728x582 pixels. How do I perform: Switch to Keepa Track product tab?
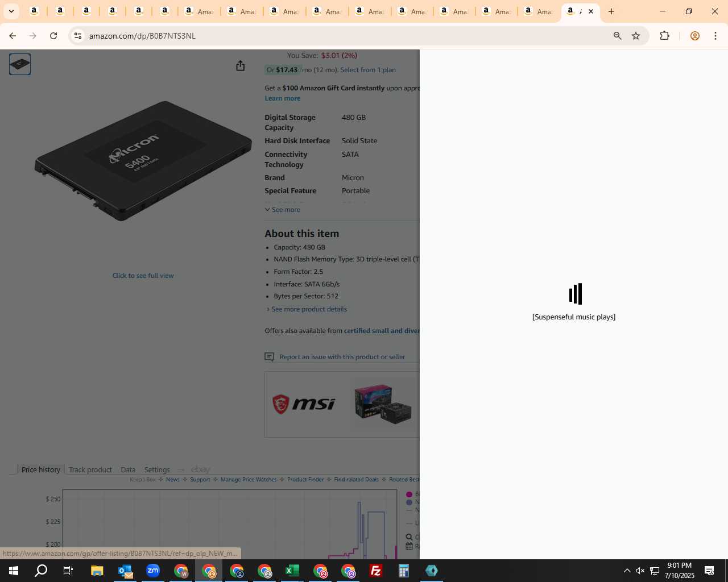90,469
